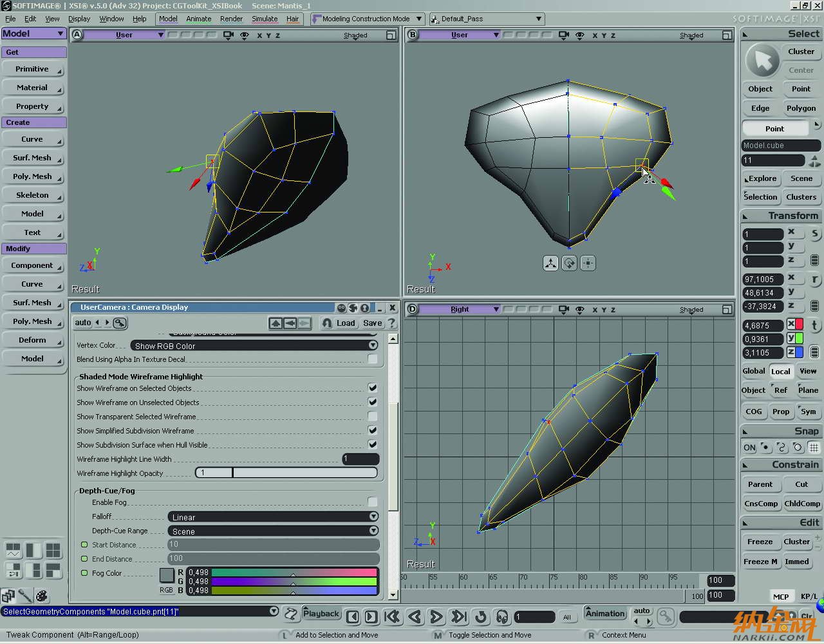Open viewport D Right view dropdown
Screen dimensions: 824x644
point(460,309)
